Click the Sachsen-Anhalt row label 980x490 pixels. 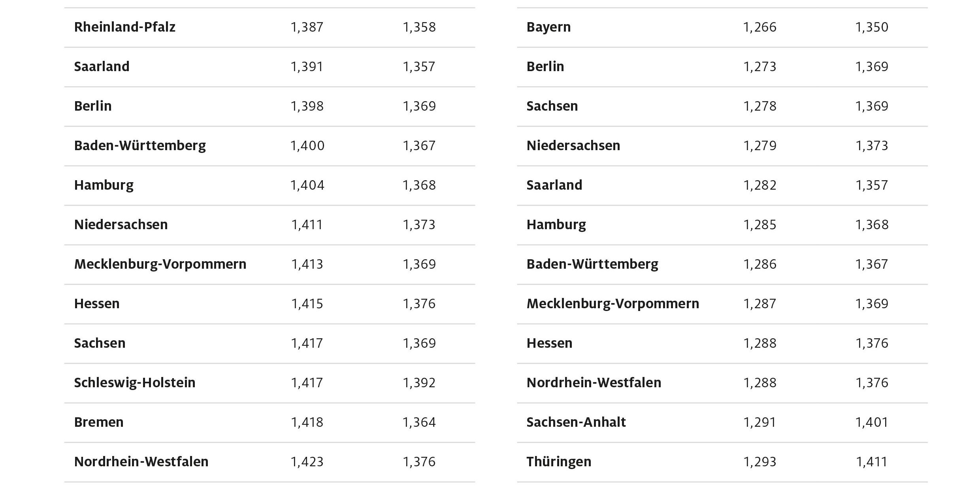point(576,422)
